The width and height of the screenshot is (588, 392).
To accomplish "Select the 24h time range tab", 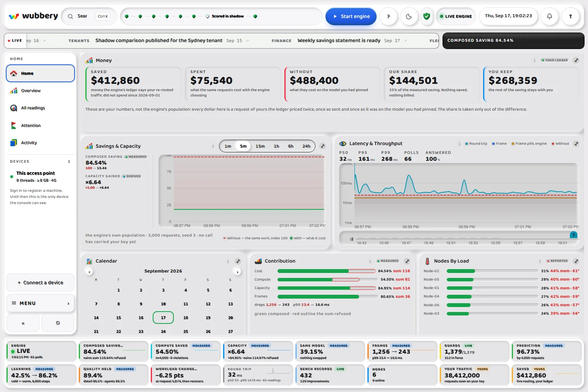I will click(306, 146).
